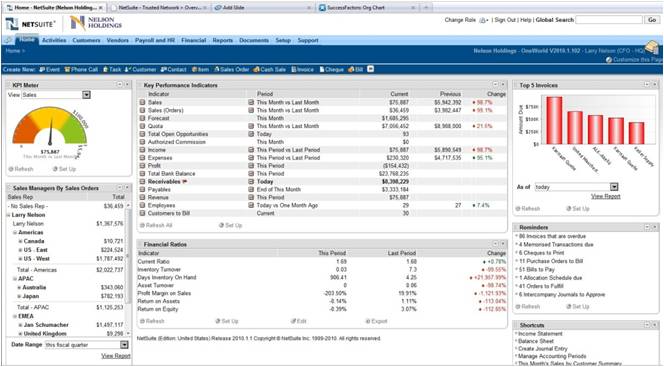Collapse the Americas group
This screenshot has width=664, height=367.
(x=15, y=232)
